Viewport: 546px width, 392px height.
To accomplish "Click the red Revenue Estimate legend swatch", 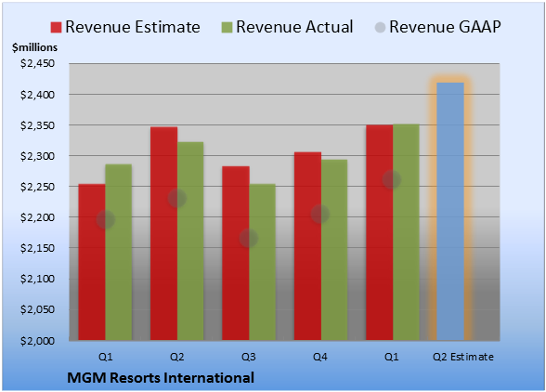I will pos(56,28).
